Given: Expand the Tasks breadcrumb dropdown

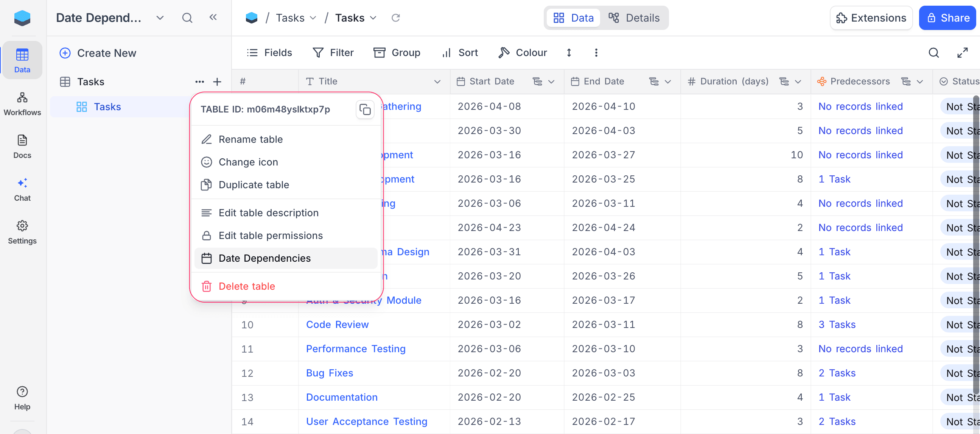Looking at the screenshot, I should (373, 18).
